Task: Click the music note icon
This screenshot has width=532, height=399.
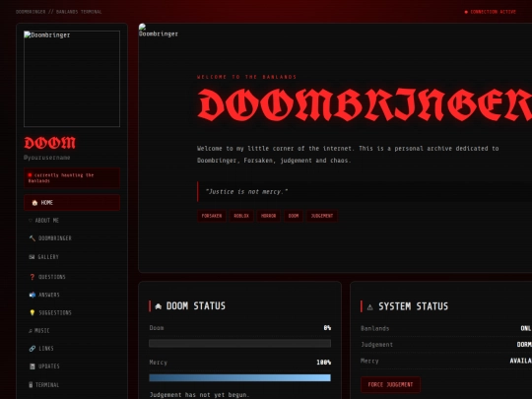Action: tap(31, 330)
